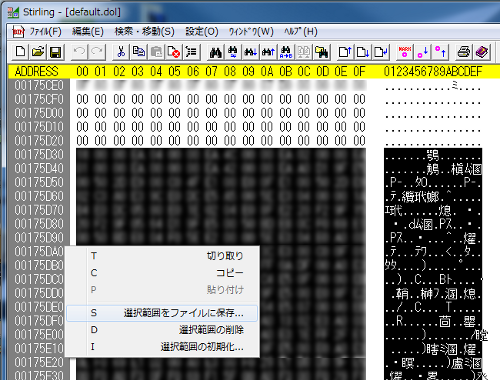Image resolution: width=500 pixels, height=380 pixels.
Task: Open help with the purple book icon
Action: click(482, 52)
